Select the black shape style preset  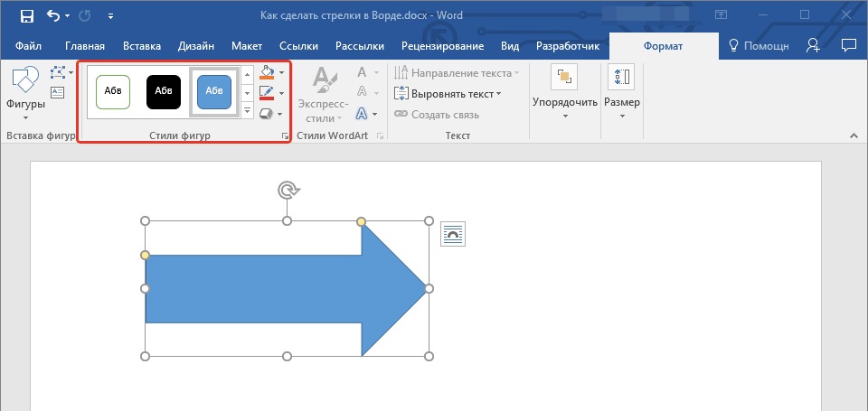point(164,91)
